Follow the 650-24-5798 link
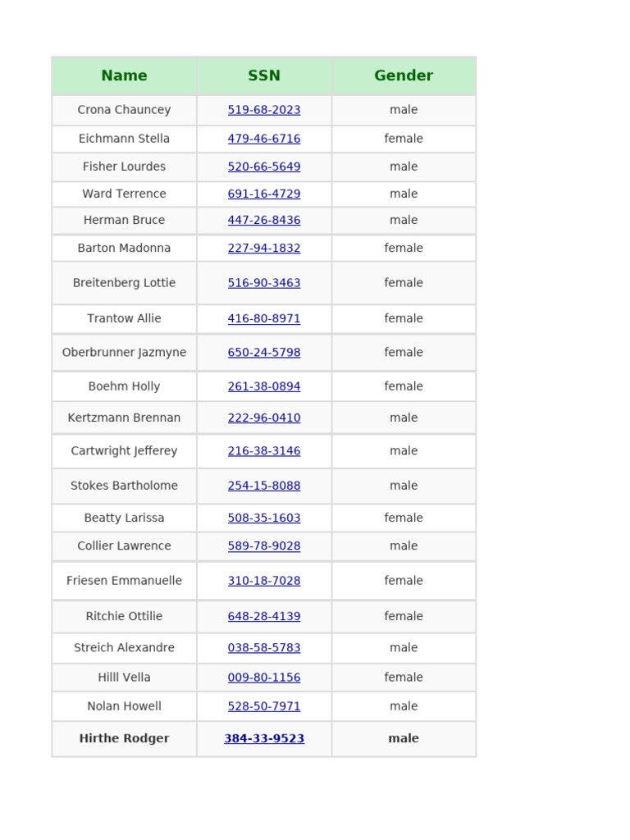This screenshot has width=630, height=840. (x=263, y=353)
